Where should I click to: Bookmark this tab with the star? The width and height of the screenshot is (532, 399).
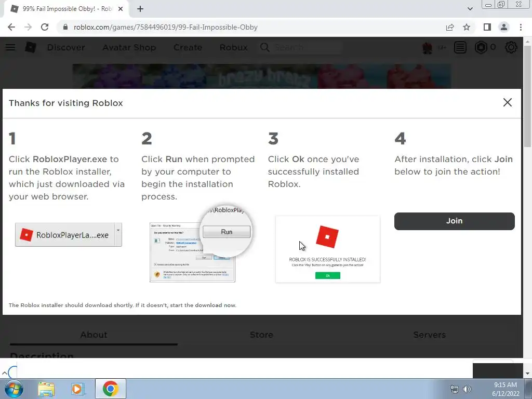pos(467,27)
